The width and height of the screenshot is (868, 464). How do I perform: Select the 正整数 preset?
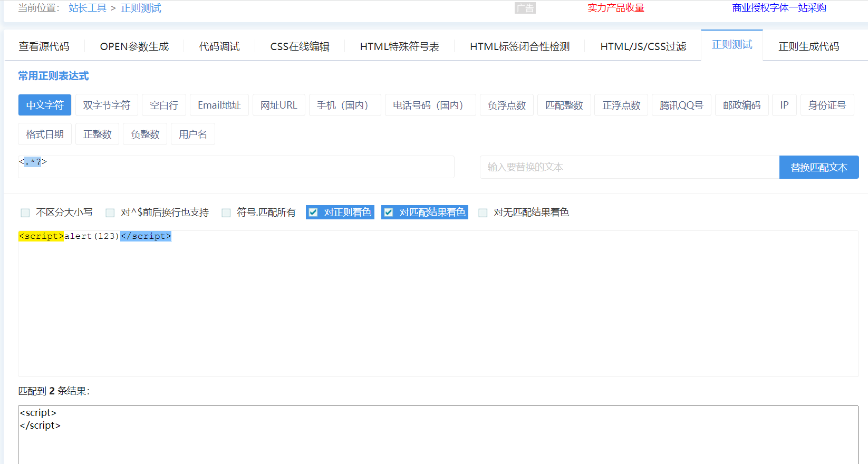(98, 134)
